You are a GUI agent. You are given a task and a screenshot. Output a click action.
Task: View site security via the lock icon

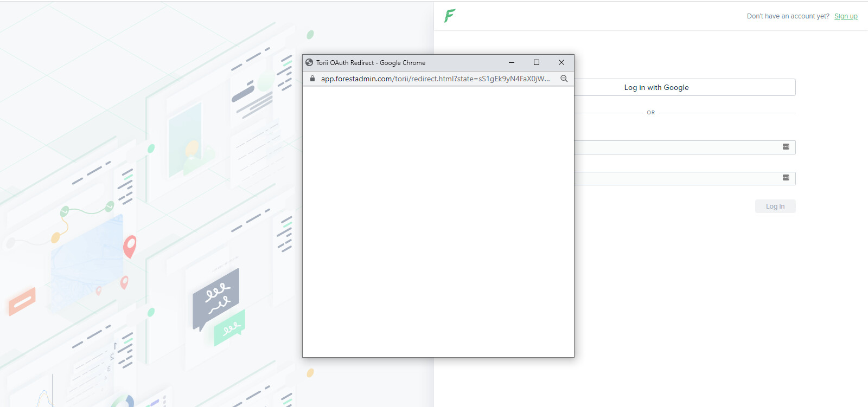pos(312,79)
